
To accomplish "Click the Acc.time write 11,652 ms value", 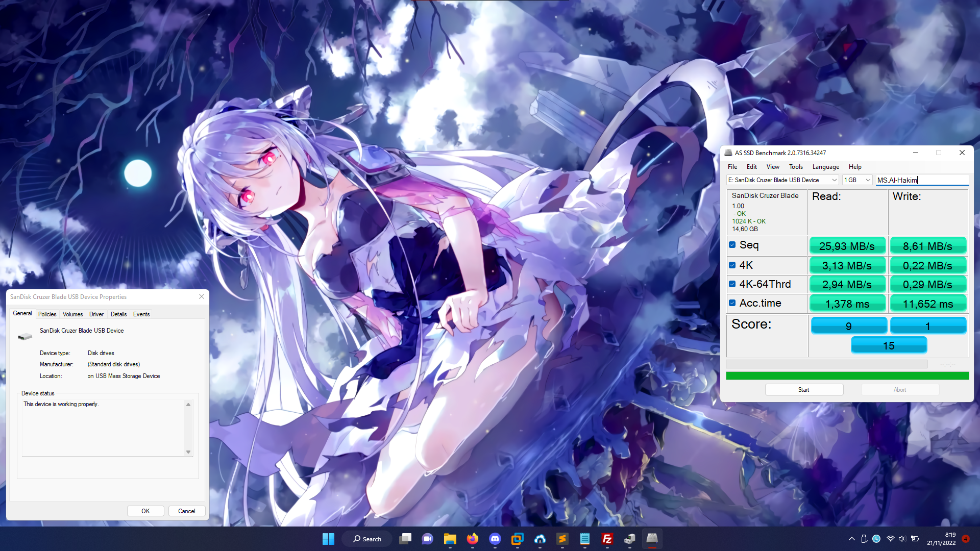I will coord(928,304).
